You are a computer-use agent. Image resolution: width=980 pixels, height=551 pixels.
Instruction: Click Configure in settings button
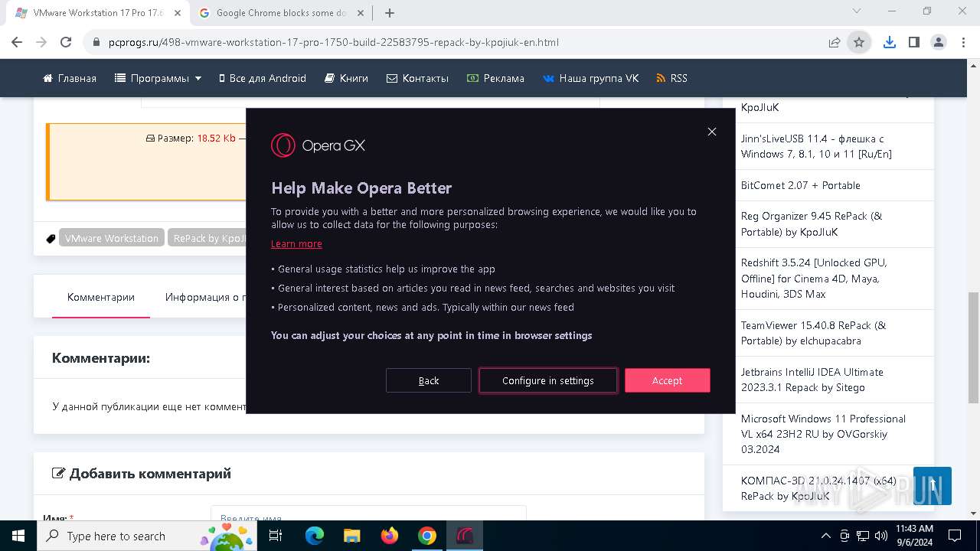548,380
